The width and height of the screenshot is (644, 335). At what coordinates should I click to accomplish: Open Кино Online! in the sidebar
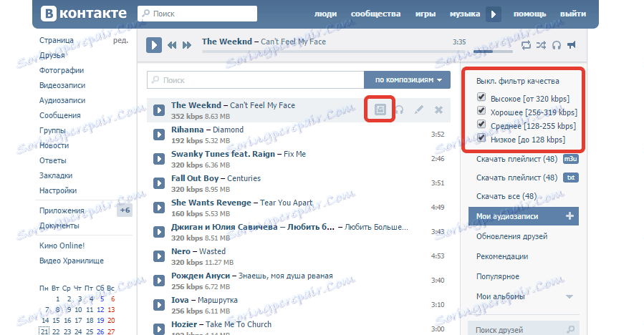pyautogui.click(x=62, y=246)
